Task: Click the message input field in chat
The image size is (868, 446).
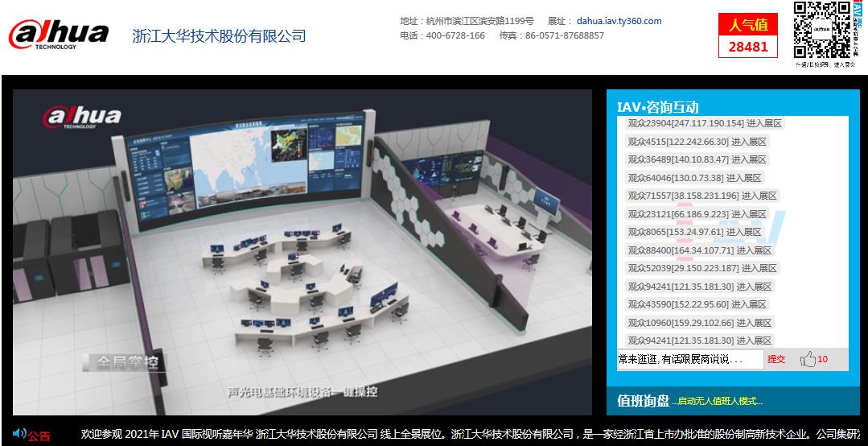Action: point(689,359)
